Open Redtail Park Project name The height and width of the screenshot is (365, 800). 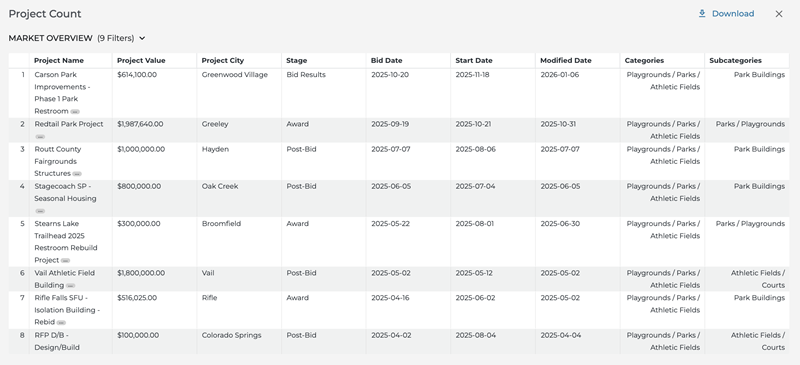69,124
